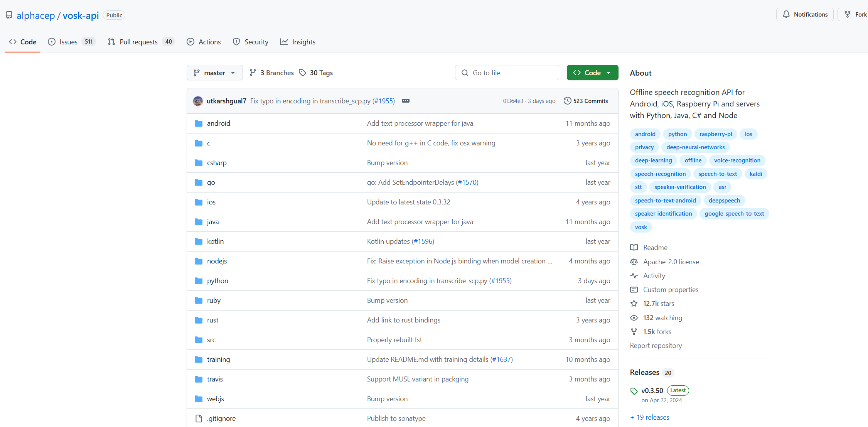Click the .gitignore file icon
Viewport: 868px width, 427px height.
pos(199,419)
